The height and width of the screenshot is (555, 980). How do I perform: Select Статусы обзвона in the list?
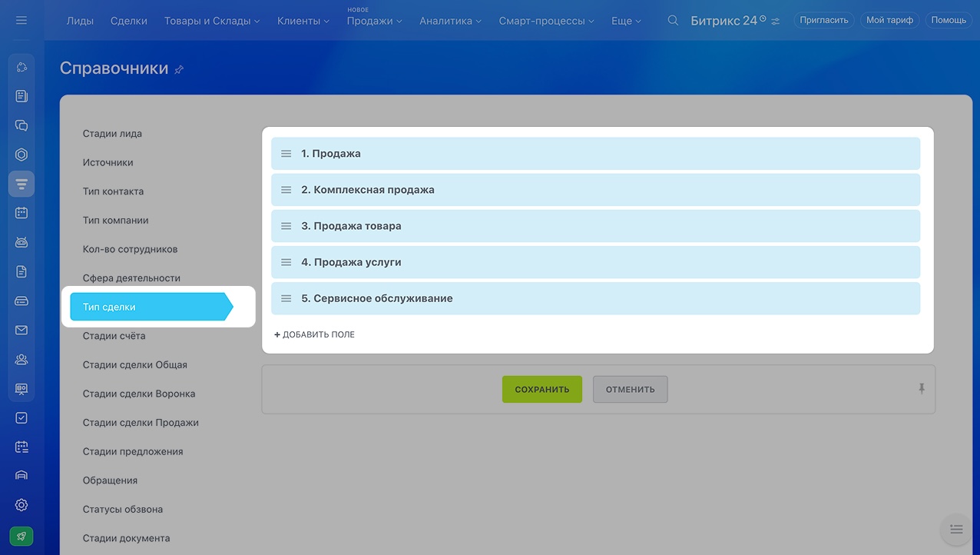[x=123, y=509]
